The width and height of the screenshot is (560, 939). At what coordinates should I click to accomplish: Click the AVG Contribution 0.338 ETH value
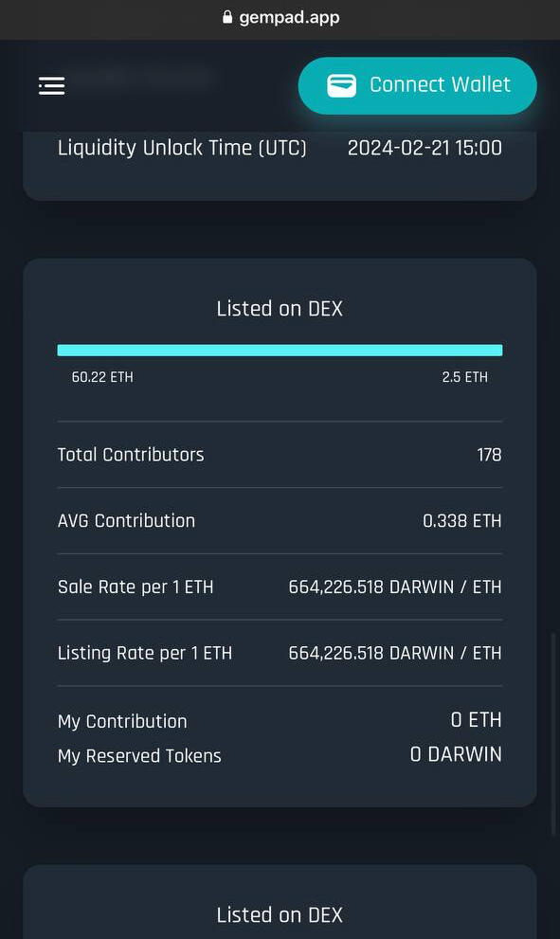click(x=461, y=521)
